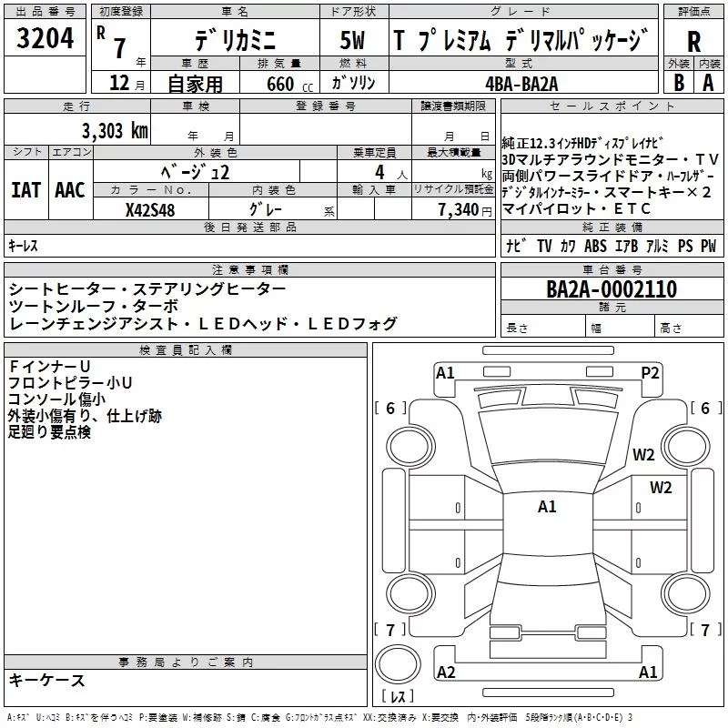The image size is (728, 728).
Task: Click air conditioner value AAC
Action: click(70, 190)
